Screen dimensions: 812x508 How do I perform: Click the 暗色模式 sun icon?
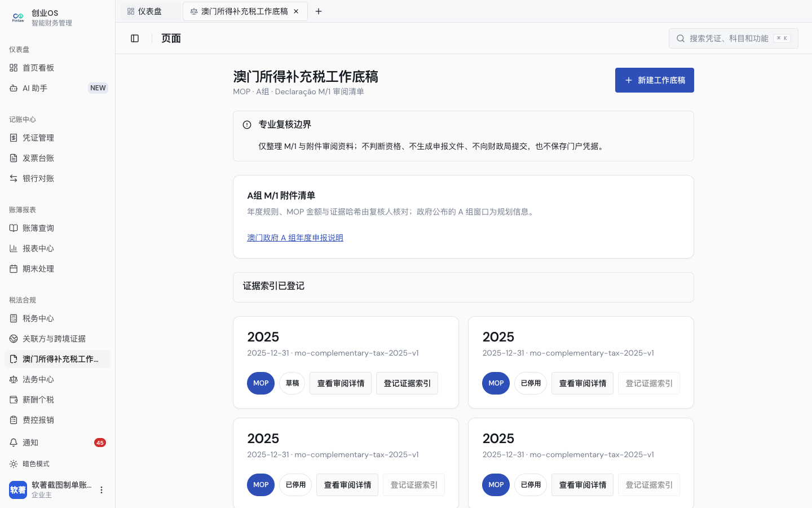coord(14,464)
